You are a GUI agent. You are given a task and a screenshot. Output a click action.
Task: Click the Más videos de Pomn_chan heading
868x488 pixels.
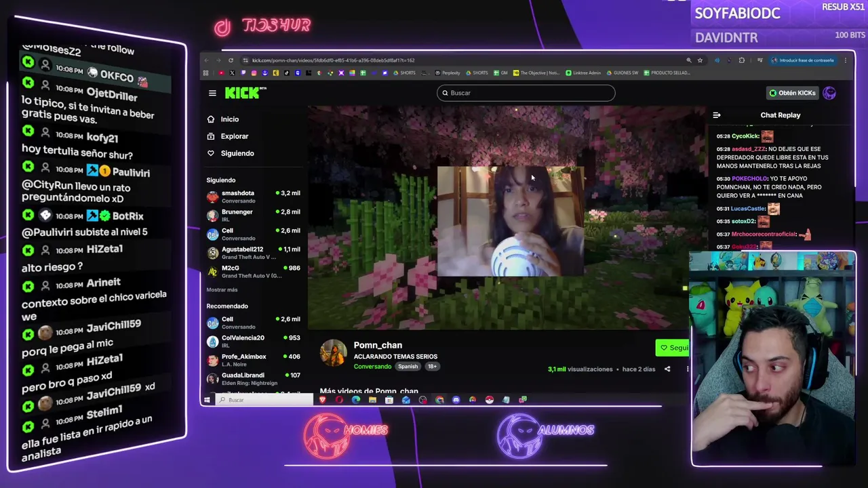[x=369, y=391]
